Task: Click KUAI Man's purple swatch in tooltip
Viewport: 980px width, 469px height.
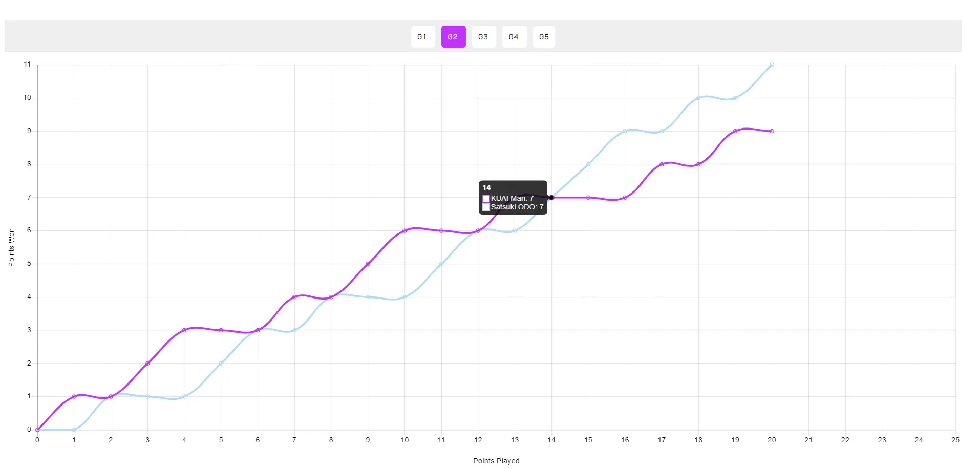Action: tap(486, 199)
